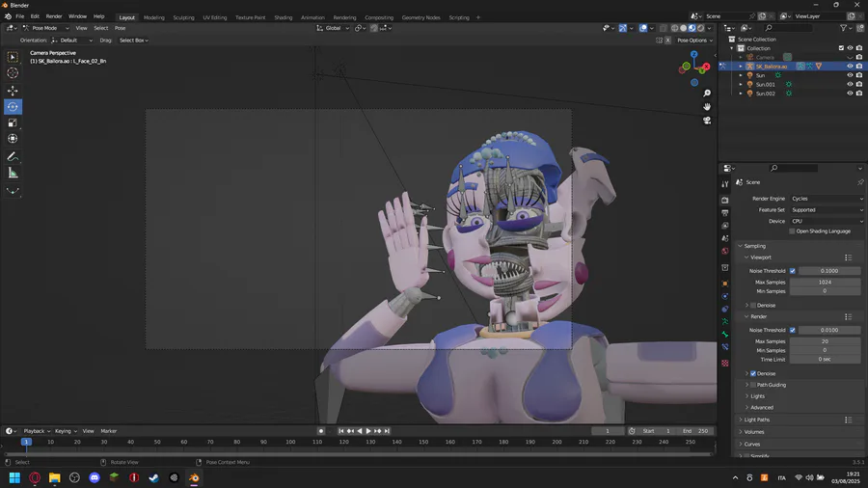
Task: Disable Render Denoise checkbox
Action: [753, 373]
